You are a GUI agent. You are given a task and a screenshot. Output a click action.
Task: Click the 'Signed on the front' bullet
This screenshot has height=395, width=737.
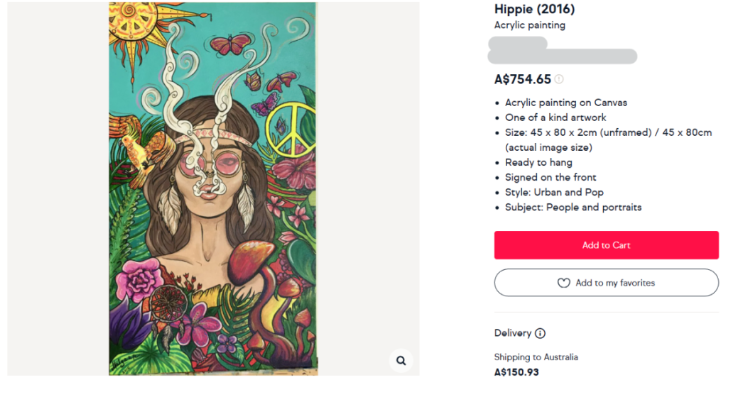click(550, 177)
